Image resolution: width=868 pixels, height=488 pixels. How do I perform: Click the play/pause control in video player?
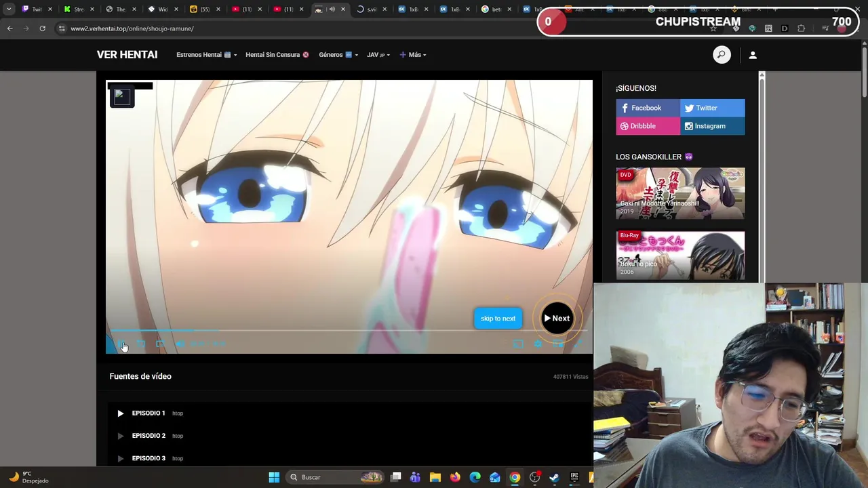point(121,344)
